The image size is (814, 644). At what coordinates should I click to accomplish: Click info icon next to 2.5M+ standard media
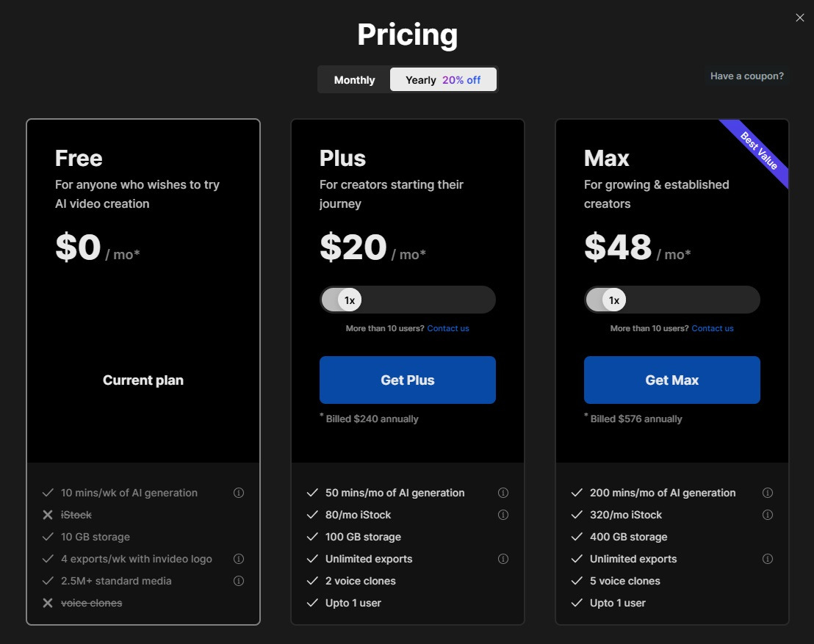[x=239, y=581]
